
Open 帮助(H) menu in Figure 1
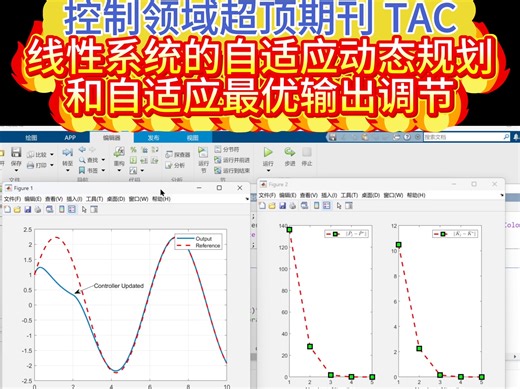coord(161,199)
